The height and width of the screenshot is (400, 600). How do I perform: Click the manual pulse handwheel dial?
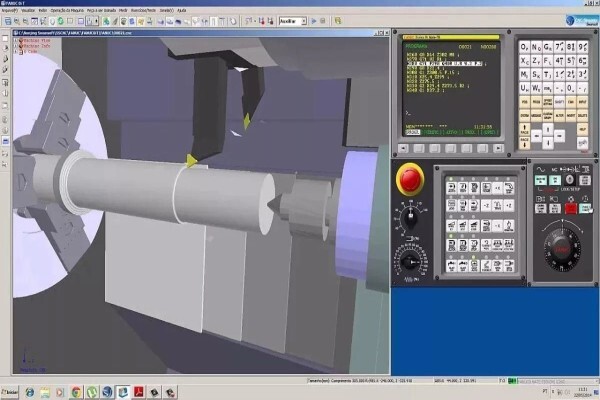coord(562,250)
